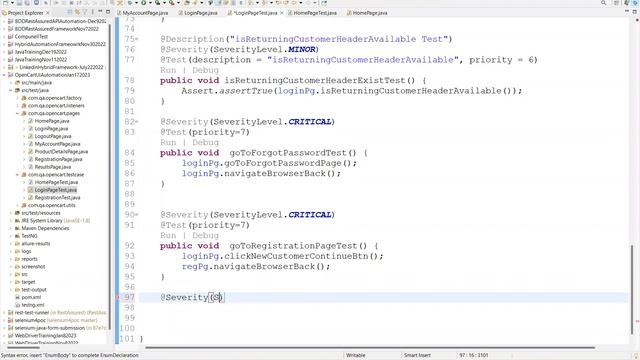Click the editor horizontal scrollbar
This screenshot has width=640, height=360.
point(369,348)
